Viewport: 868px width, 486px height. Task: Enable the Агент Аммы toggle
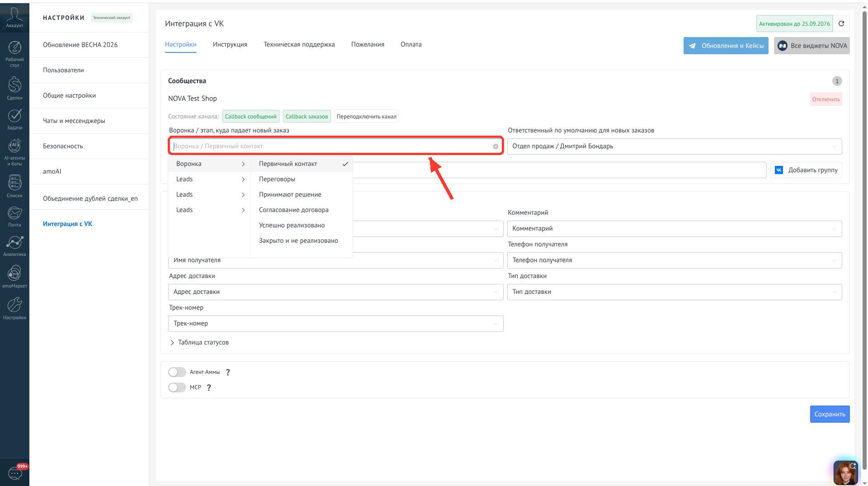[x=177, y=372]
